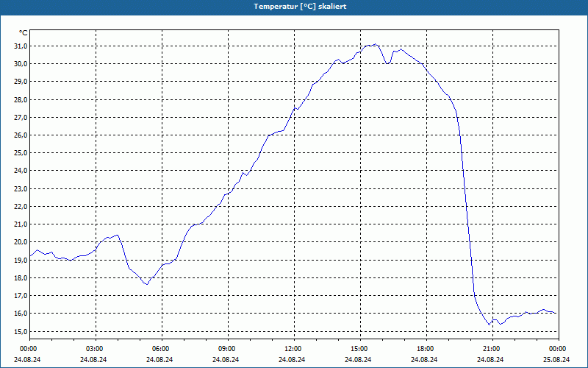Click the temperature curve peak near 31°C
The height and width of the screenshot is (368, 588).
[375, 44]
